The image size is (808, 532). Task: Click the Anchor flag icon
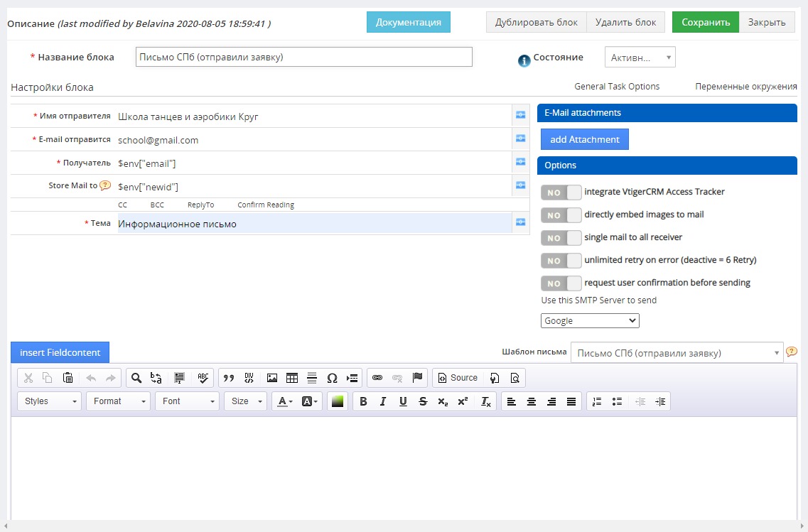(417, 378)
